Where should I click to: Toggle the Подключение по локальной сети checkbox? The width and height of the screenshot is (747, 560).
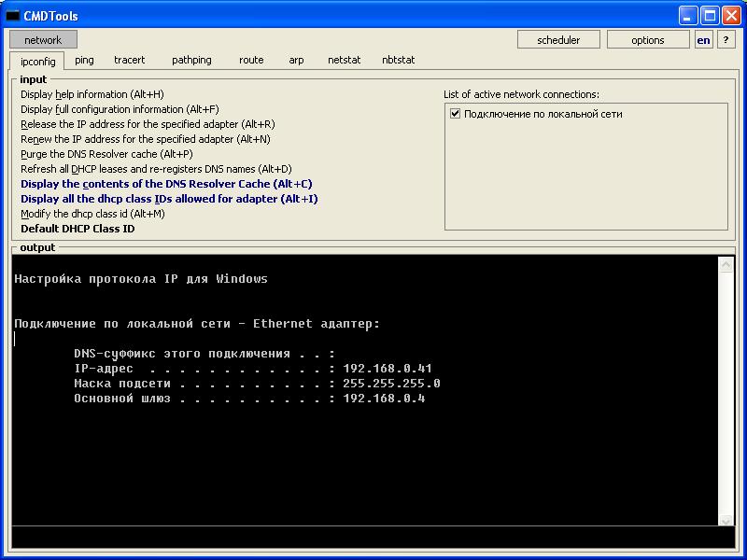click(456, 114)
